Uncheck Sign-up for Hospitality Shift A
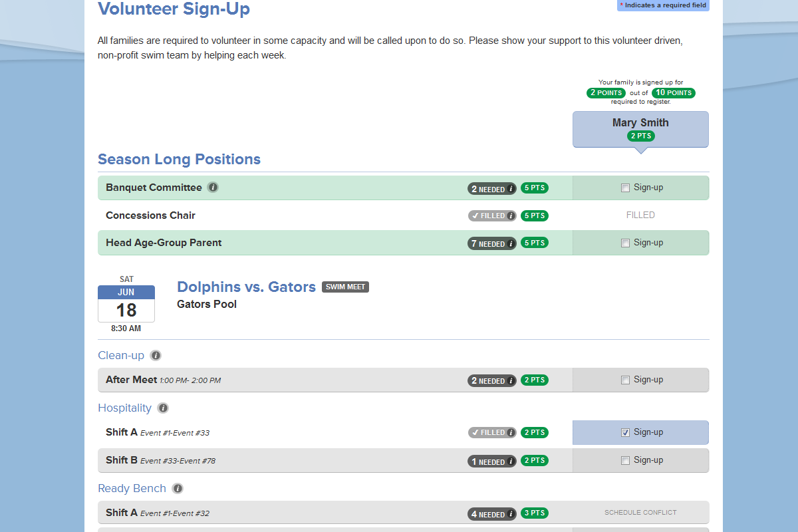Viewport: 798px width, 532px height. [625, 432]
